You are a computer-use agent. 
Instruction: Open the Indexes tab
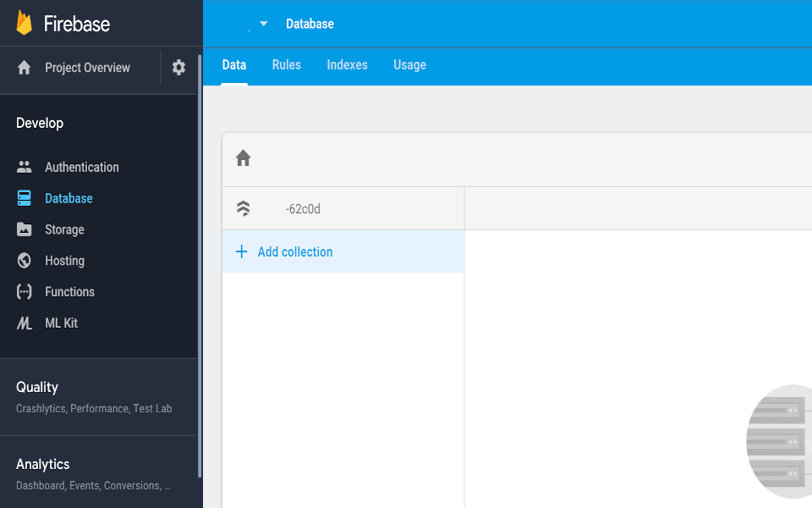347,65
